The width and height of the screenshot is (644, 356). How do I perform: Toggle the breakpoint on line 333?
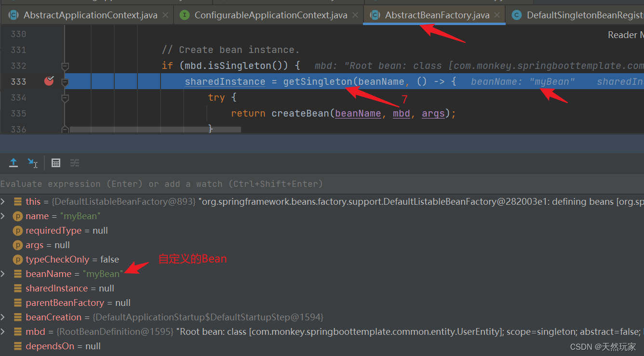(49, 81)
